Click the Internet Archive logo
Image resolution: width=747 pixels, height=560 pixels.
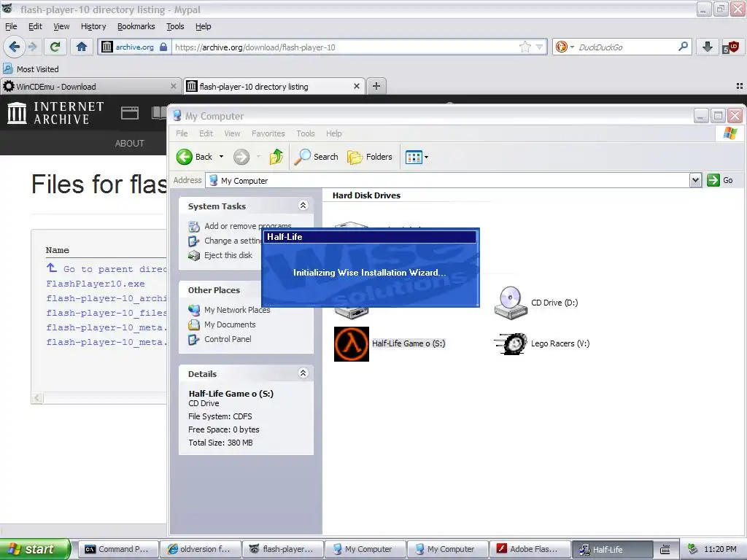tap(55, 113)
